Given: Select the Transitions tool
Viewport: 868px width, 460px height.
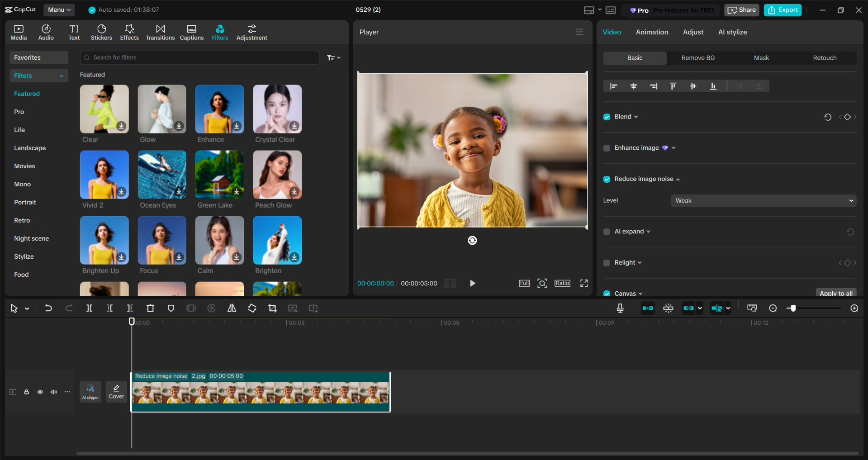Looking at the screenshot, I should (x=160, y=32).
